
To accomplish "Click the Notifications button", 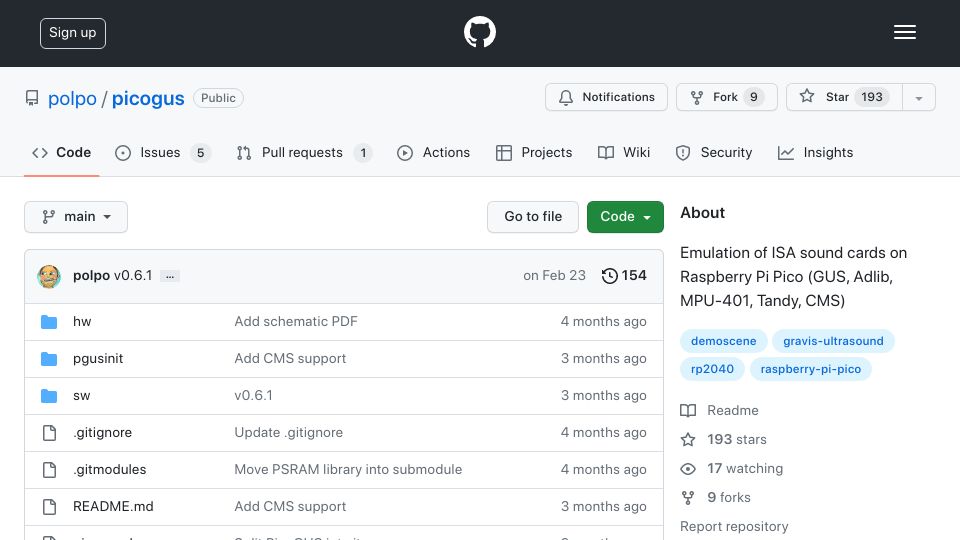I will click(x=606, y=97).
